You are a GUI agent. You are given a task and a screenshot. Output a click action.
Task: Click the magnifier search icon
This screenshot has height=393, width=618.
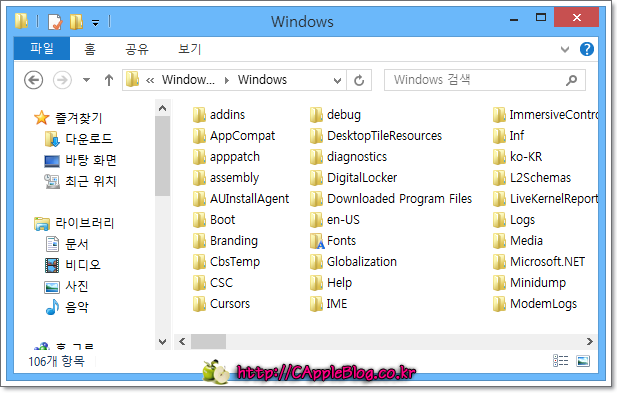571,80
